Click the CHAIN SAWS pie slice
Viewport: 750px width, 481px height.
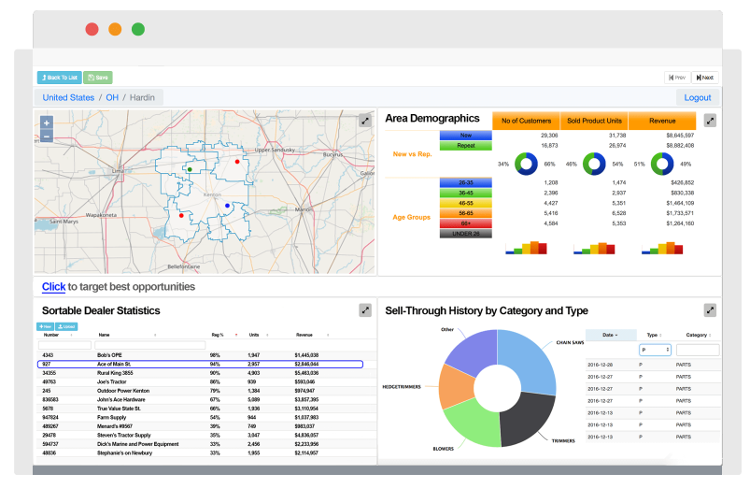pos(529,361)
